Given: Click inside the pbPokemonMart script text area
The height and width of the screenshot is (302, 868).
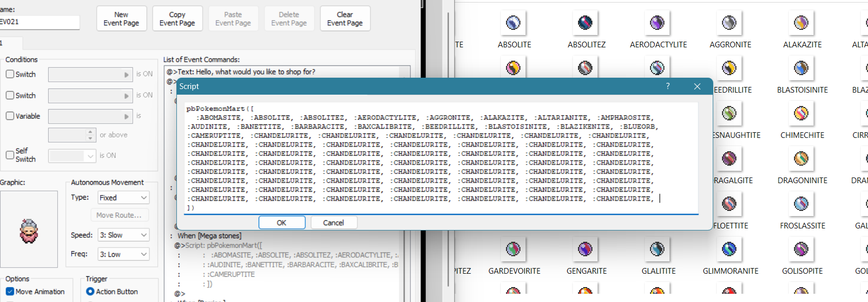Looking at the screenshot, I should [x=442, y=158].
